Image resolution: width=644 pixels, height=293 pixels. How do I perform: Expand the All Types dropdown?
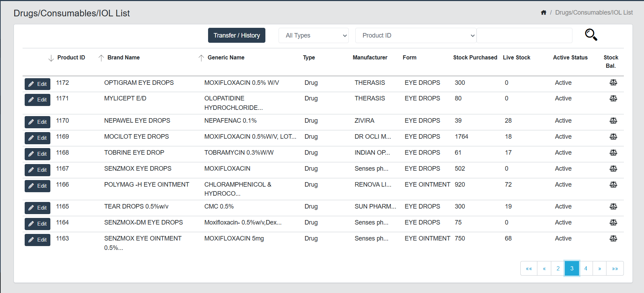313,35
